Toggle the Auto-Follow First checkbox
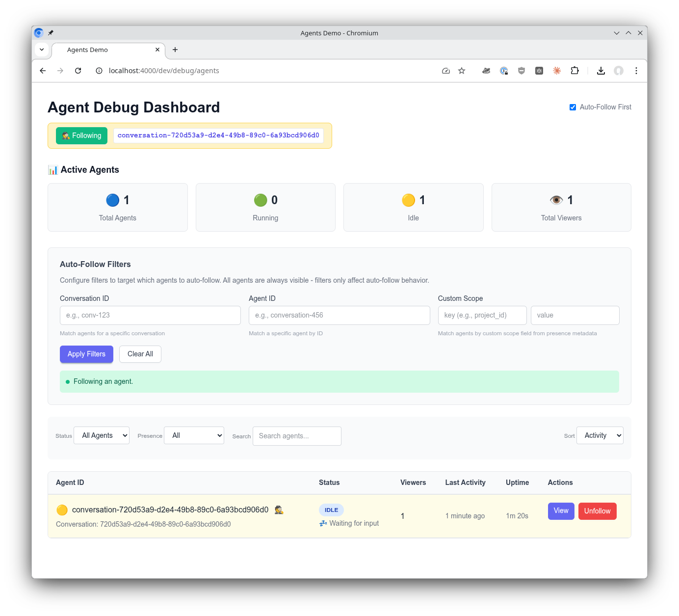The width and height of the screenshot is (679, 616). [x=573, y=107]
